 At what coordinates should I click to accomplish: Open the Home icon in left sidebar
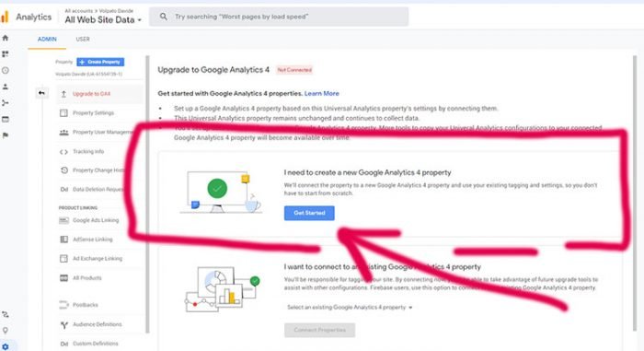[x=6, y=38]
